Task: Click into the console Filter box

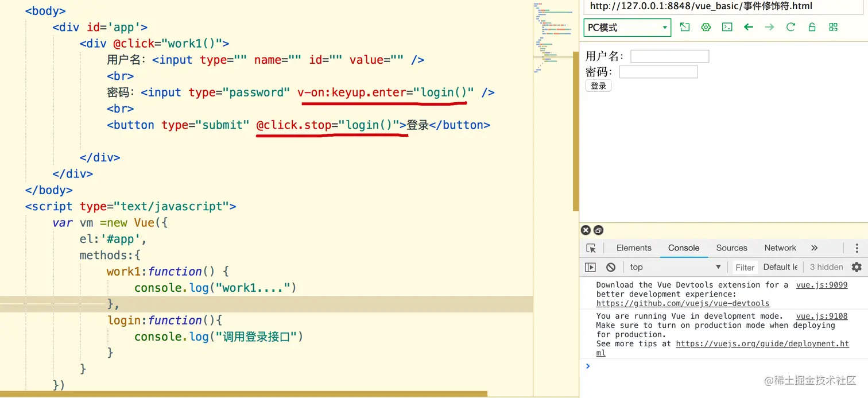Action: pos(745,267)
